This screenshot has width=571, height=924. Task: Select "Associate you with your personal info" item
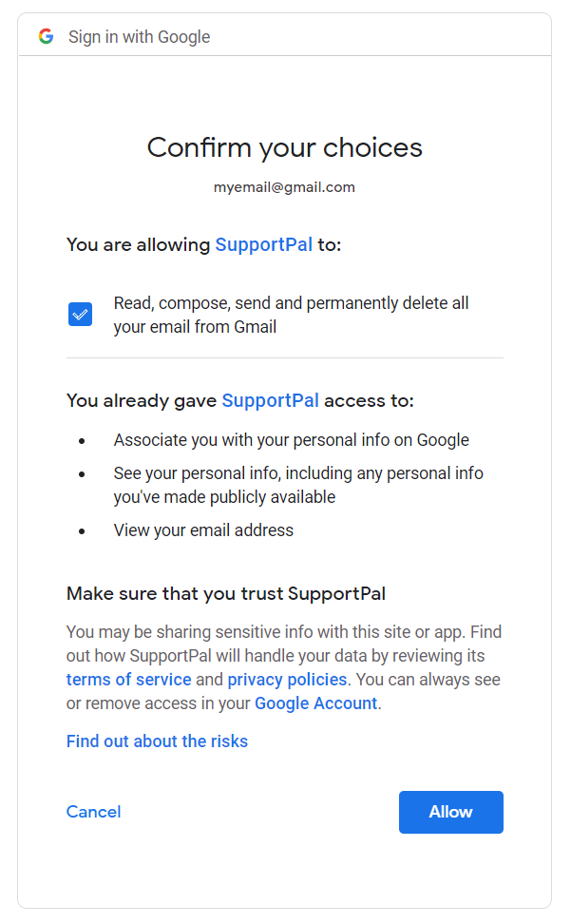[x=292, y=440]
